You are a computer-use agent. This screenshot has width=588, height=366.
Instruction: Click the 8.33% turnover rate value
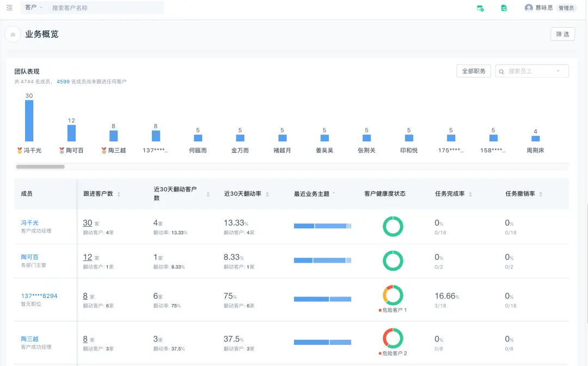pos(234,257)
